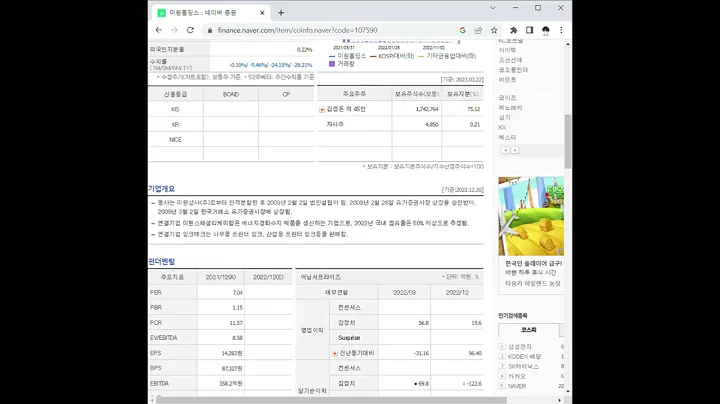
Task: Toggle the browser side panel icon
Action: (529, 30)
